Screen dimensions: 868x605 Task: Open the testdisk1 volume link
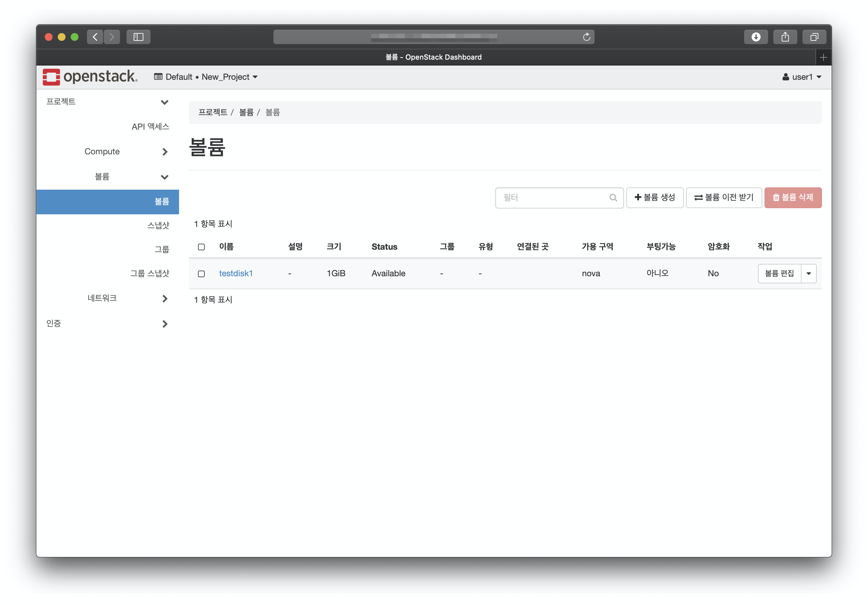click(235, 274)
